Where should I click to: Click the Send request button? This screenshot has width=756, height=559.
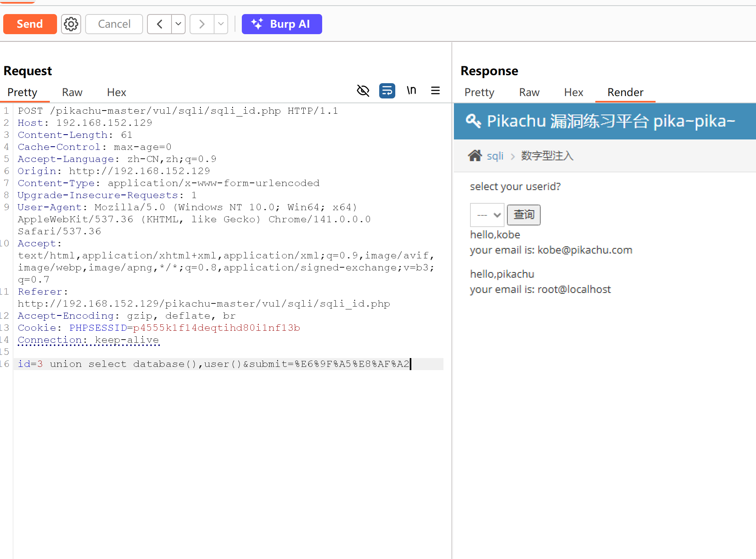tap(30, 24)
